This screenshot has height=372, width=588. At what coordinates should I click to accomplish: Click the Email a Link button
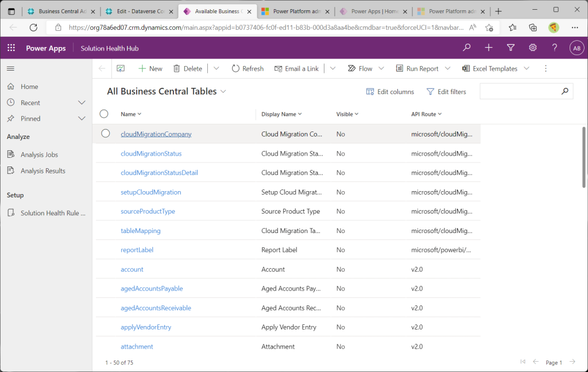(297, 69)
